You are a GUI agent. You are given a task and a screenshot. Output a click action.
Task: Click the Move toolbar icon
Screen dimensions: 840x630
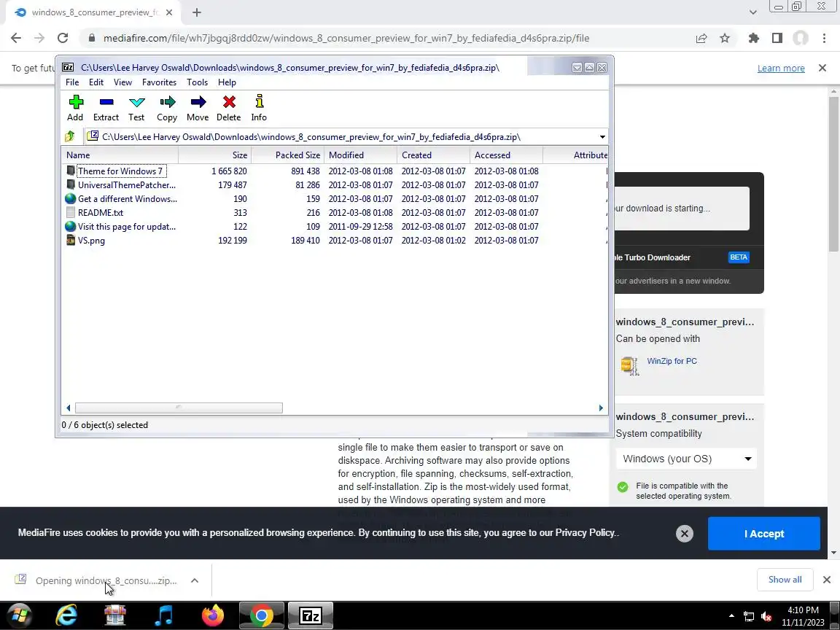coord(198,108)
